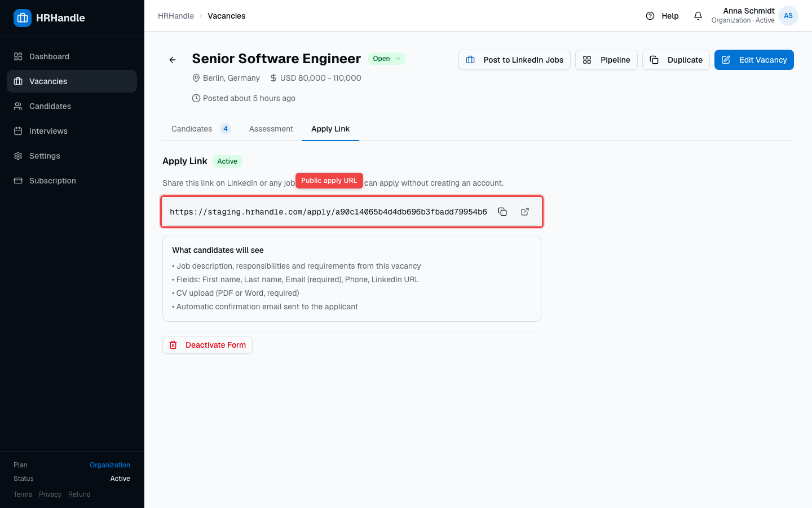Click the green Active badge beside Apply Link
Image resolution: width=812 pixels, height=508 pixels.
point(227,161)
